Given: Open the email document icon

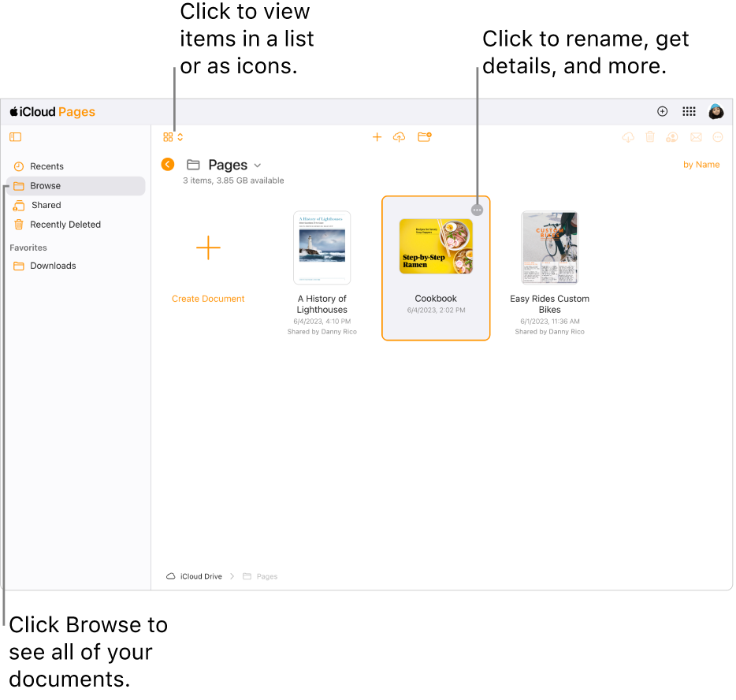Looking at the screenshot, I should tap(695, 136).
